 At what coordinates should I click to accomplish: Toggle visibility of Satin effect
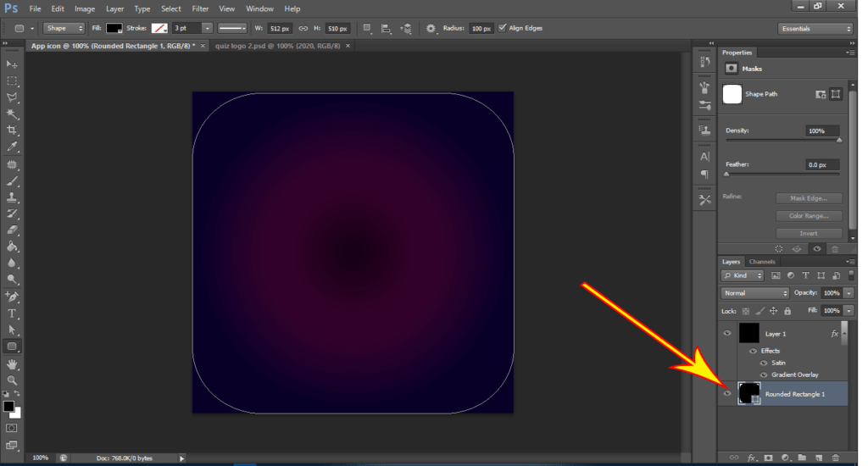[764, 363]
